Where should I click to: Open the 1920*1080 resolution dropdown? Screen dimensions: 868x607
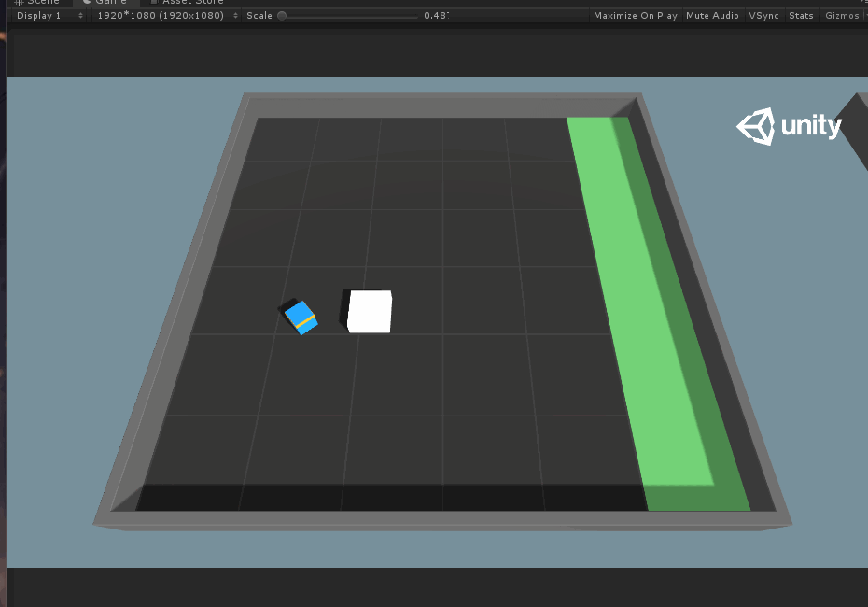[167, 16]
